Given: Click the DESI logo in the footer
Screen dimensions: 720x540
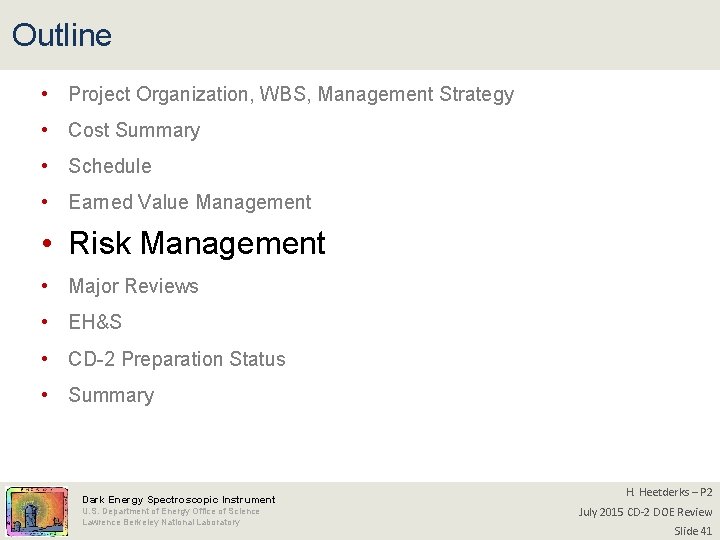Looking at the screenshot, I should pos(37,511).
